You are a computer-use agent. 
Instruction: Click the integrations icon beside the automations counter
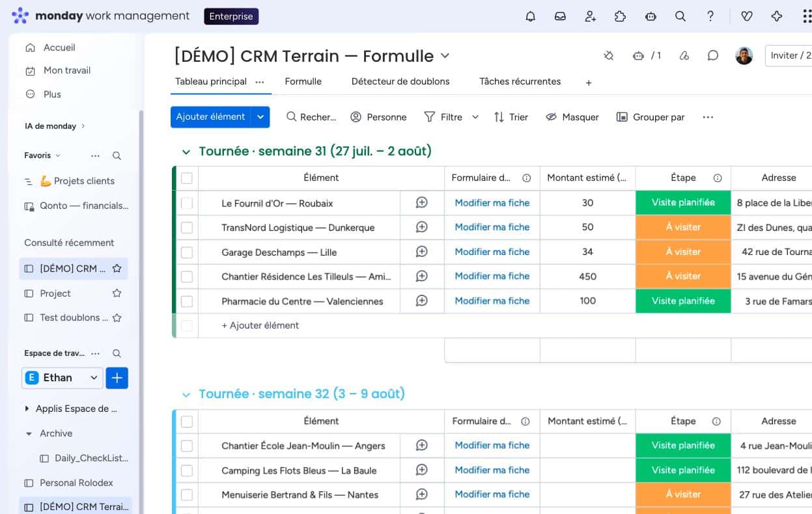click(684, 56)
